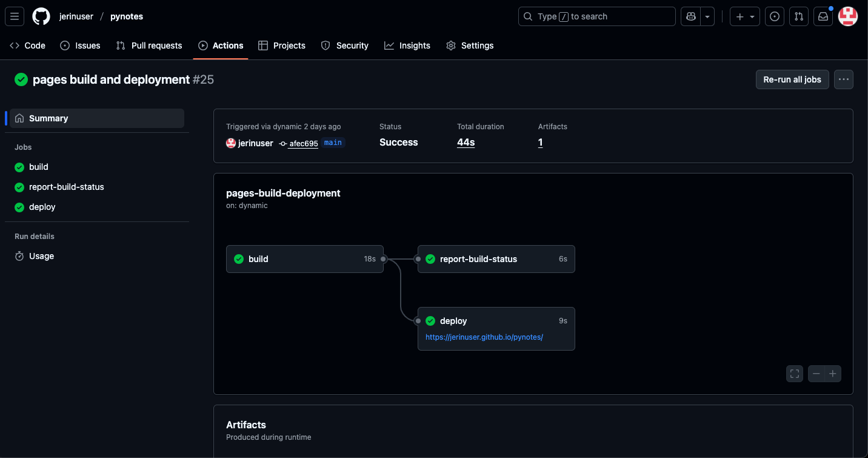The height and width of the screenshot is (458, 868).
Task: Click the user profile avatar
Action: click(847, 16)
